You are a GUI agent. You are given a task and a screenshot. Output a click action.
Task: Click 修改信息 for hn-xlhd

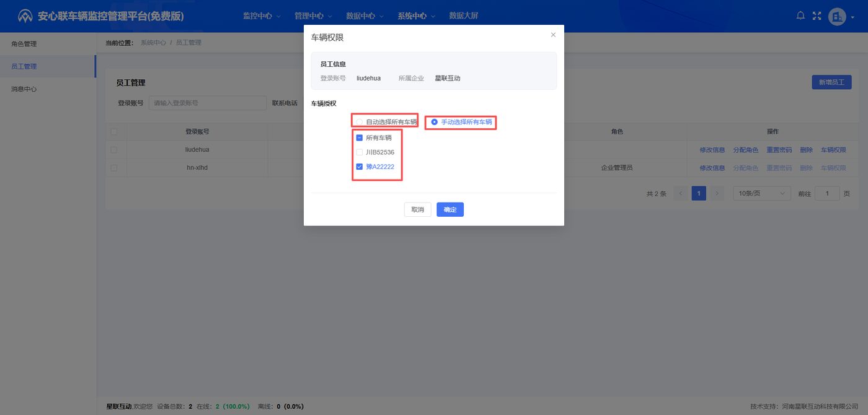click(712, 168)
